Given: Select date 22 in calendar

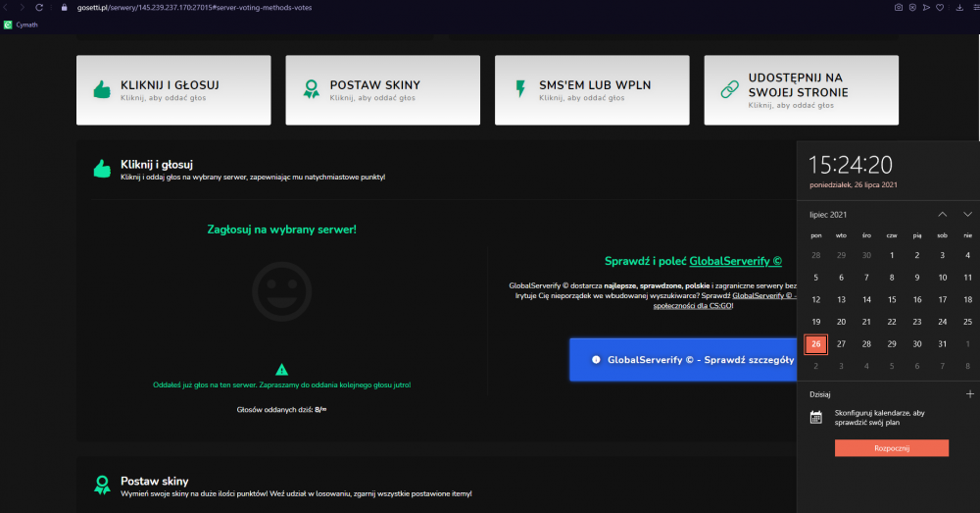Looking at the screenshot, I should pyautogui.click(x=892, y=322).
